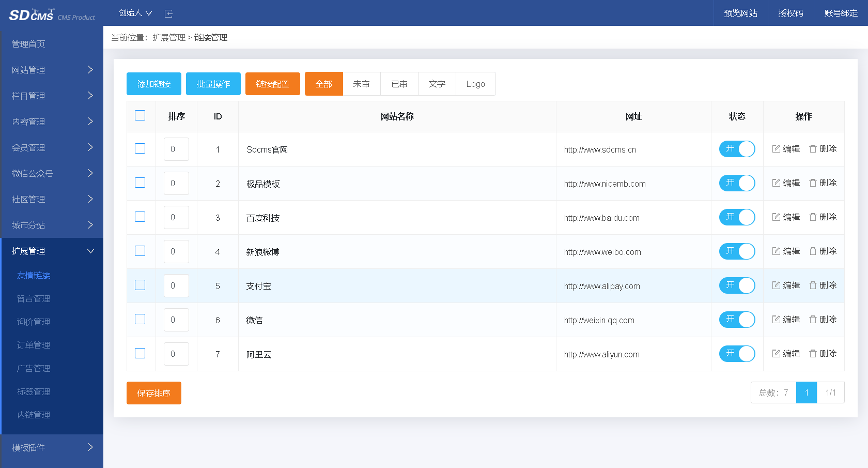Click the 保存排序 button

point(153,393)
